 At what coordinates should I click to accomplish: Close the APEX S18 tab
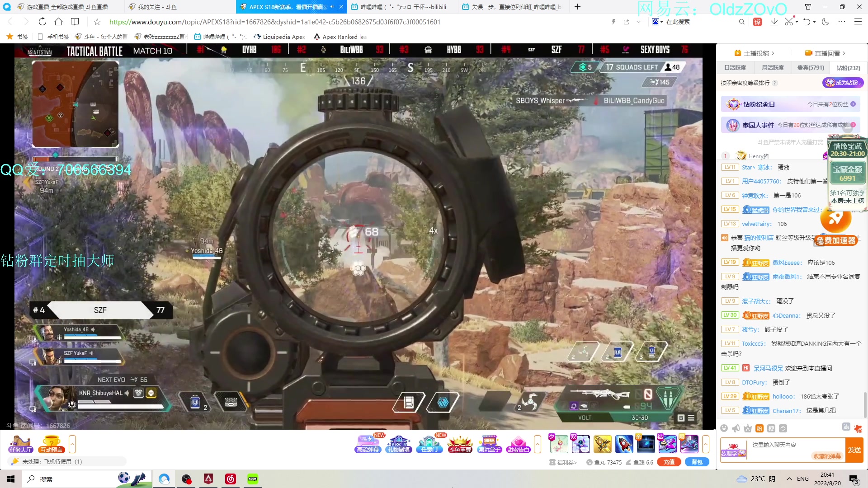(341, 7)
